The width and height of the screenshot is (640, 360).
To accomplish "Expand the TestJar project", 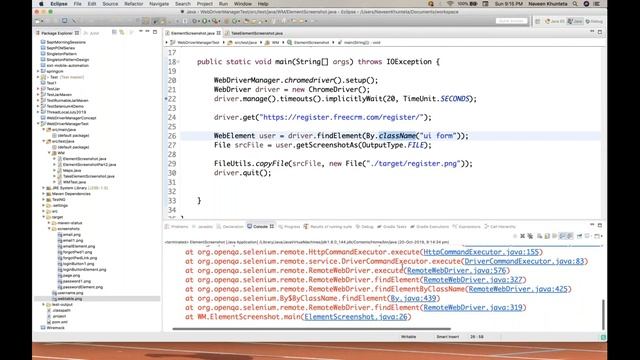I will [38, 89].
